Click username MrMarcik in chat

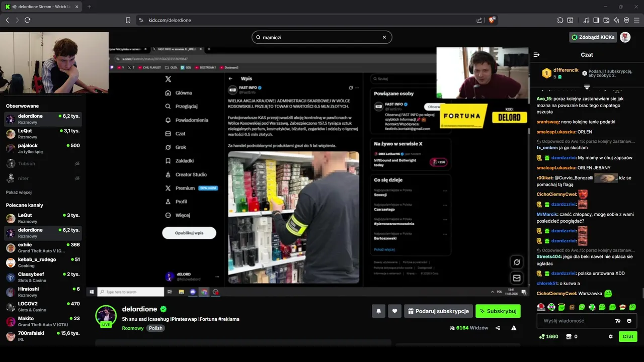547,214
